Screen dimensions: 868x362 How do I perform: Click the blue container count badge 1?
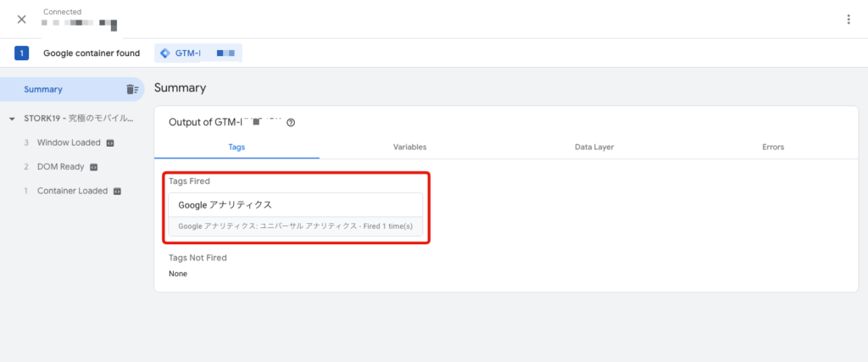21,53
